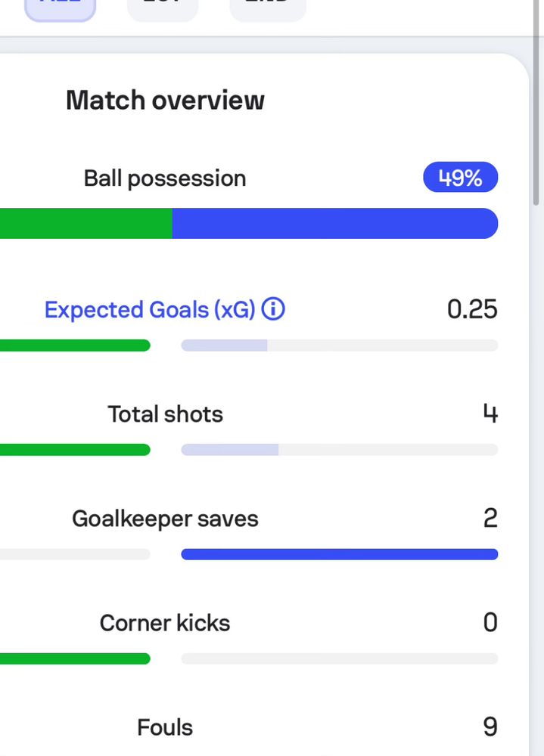Select the Goalkeeper saves stat label
Screen dimensions: 544x756
pos(165,519)
